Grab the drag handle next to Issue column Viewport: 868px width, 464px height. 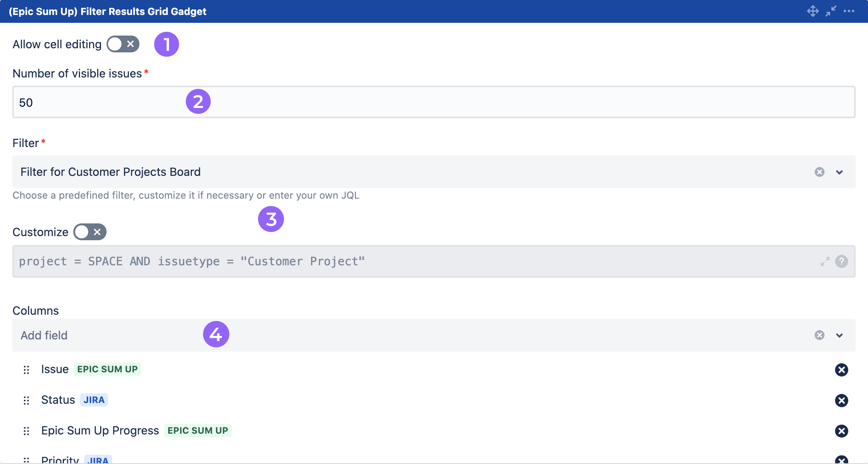pyautogui.click(x=26, y=370)
